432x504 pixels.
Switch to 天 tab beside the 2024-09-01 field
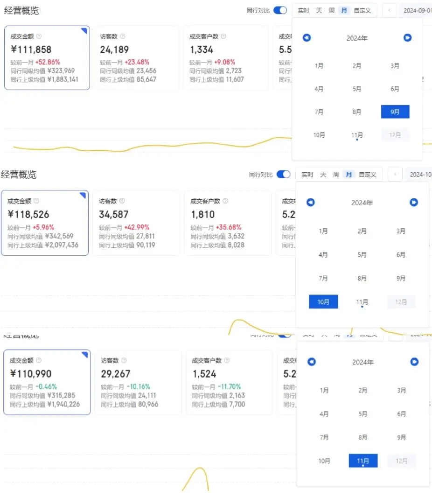pos(319,11)
